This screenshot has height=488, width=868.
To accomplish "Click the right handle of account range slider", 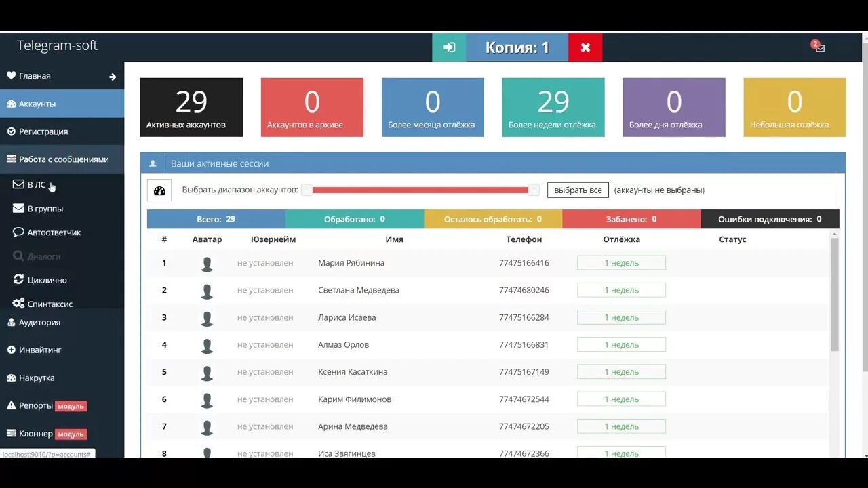I will coord(534,190).
